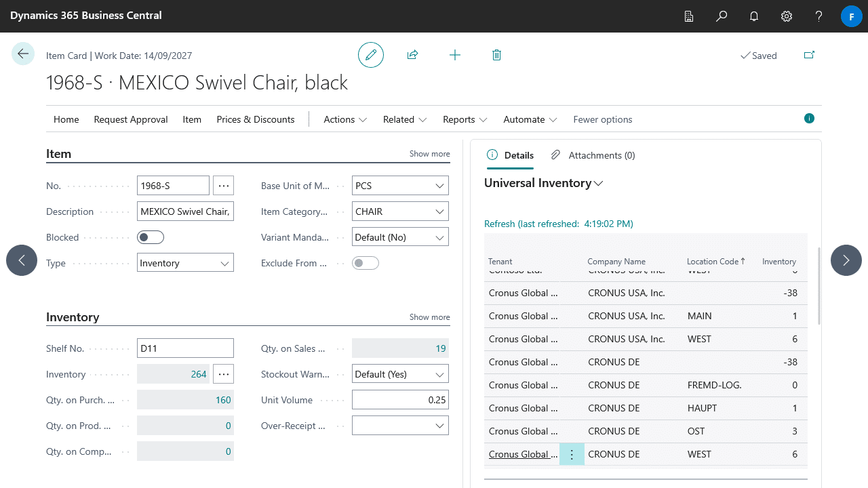
Task: Click the plus icon to create new item
Action: [455, 55]
